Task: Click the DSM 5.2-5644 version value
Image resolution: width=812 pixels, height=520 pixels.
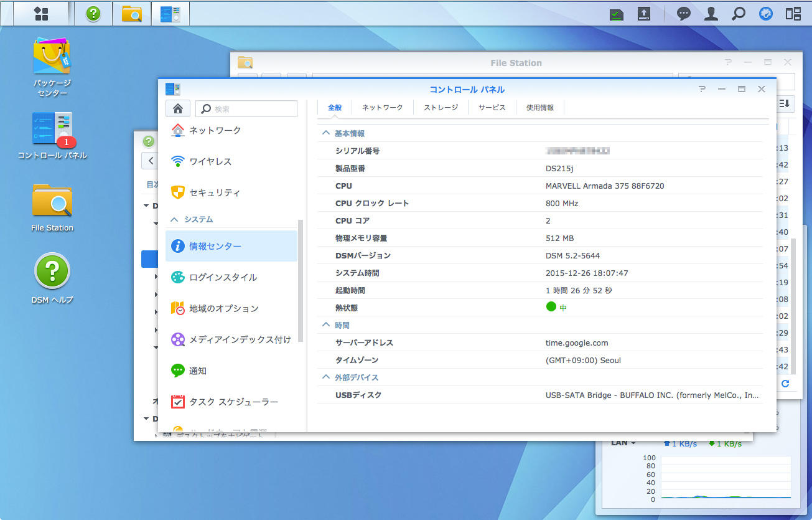Action: [572, 255]
